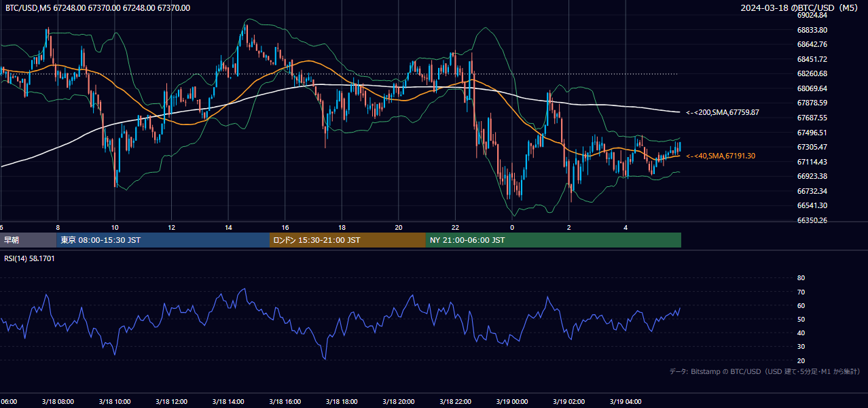Viewport: 868px width, 408px height.
Task: Click the 3/18 08:00 time axis label
Action: pyautogui.click(x=58, y=402)
